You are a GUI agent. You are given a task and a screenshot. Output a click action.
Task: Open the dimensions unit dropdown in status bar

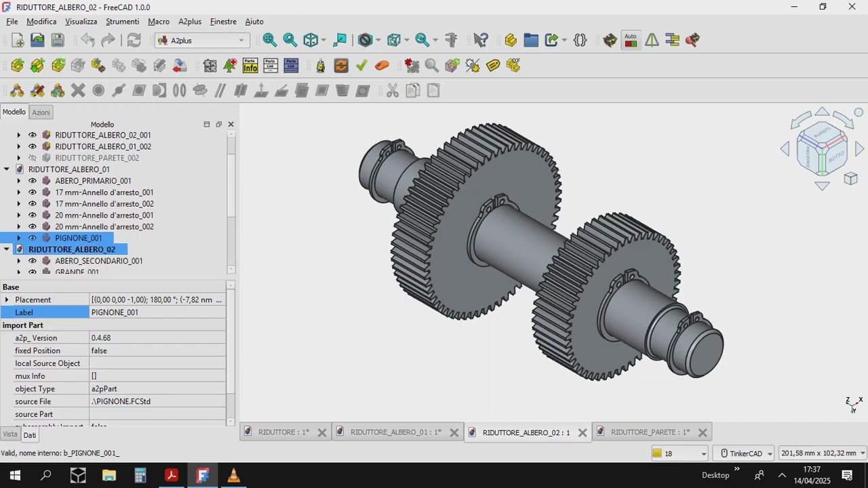click(823, 453)
